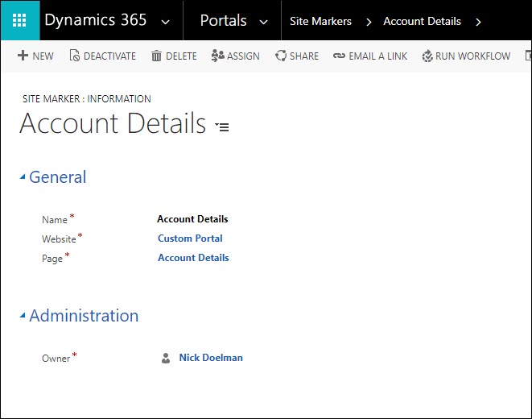Open the app launcher waffle icon
The height and width of the screenshot is (419, 532).
[19, 21]
